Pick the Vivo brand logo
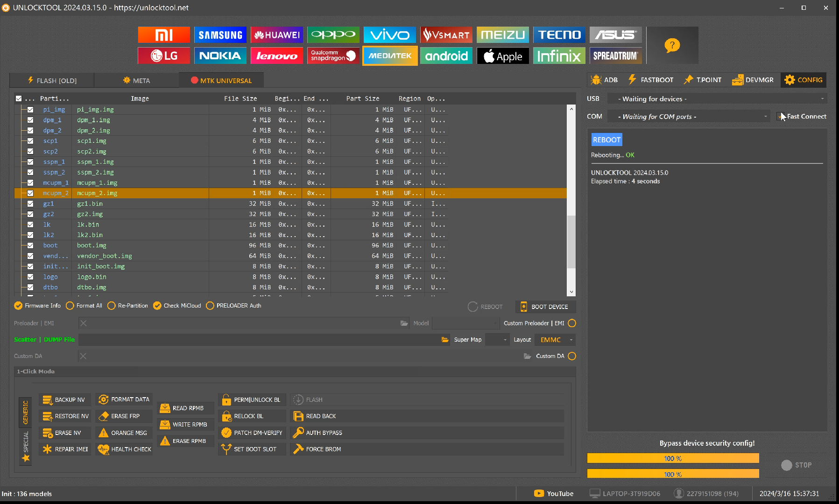The height and width of the screenshot is (504, 839). (x=390, y=35)
